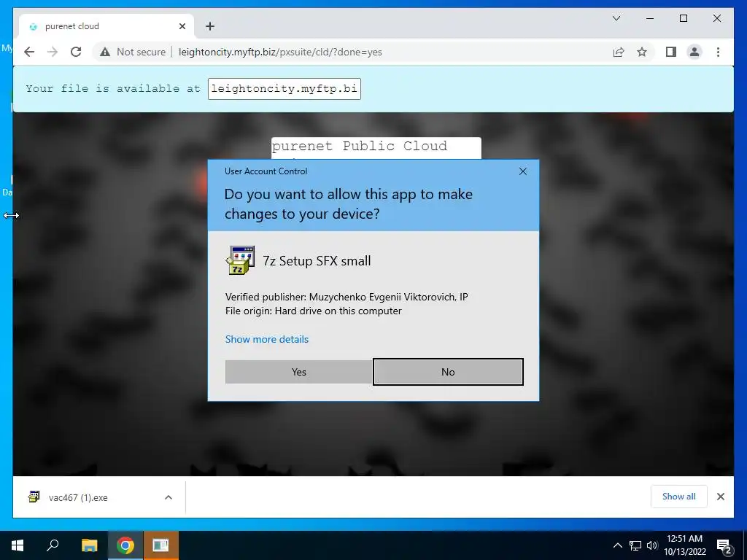The height and width of the screenshot is (560, 747).
Task: Share this page icon
Action: [x=619, y=52]
